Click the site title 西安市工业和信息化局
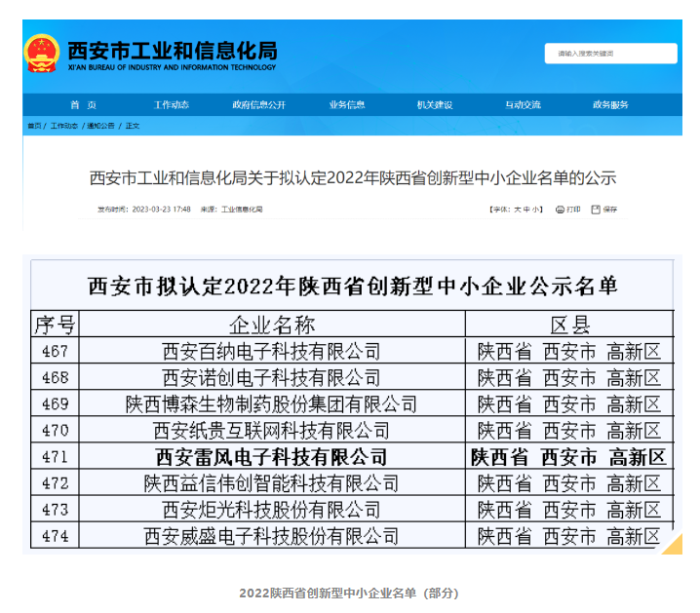The width and height of the screenshot is (700, 613). pos(173,51)
